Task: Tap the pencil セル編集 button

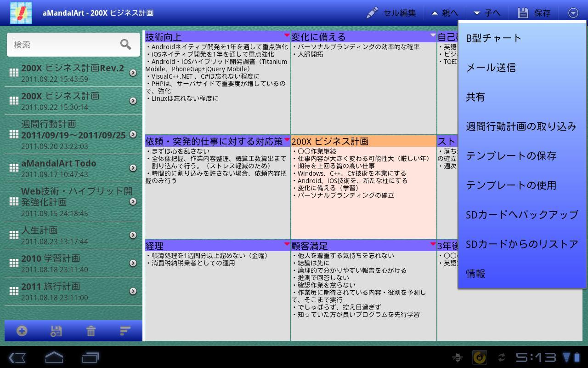Action: click(x=391, y=13)
